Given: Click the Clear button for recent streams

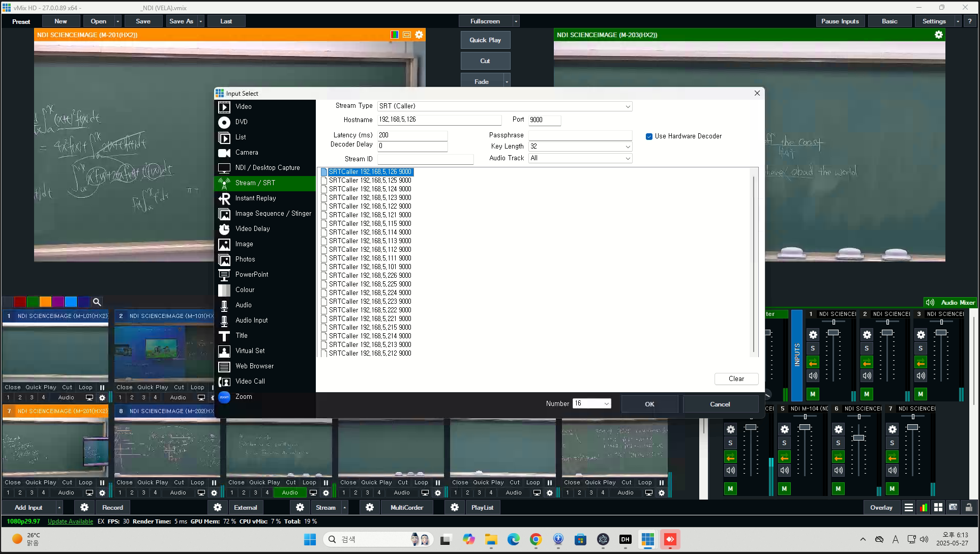Looking at the screenshot, I should tap(736, 378).
